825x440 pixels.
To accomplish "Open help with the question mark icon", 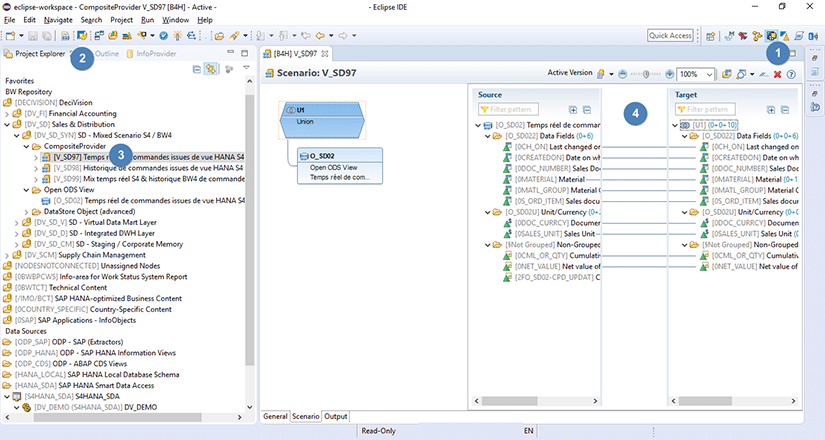I will [791, 74].
